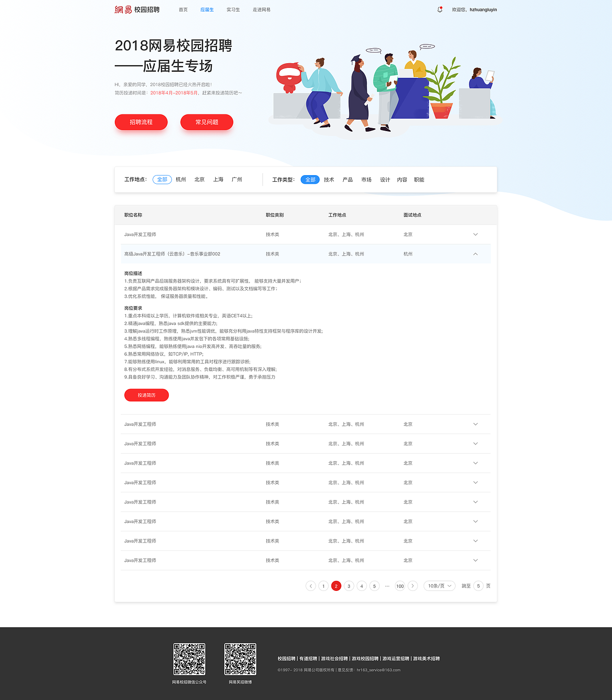Click the pagination ellipsis
Screen dimensions: 612x700
387,586
